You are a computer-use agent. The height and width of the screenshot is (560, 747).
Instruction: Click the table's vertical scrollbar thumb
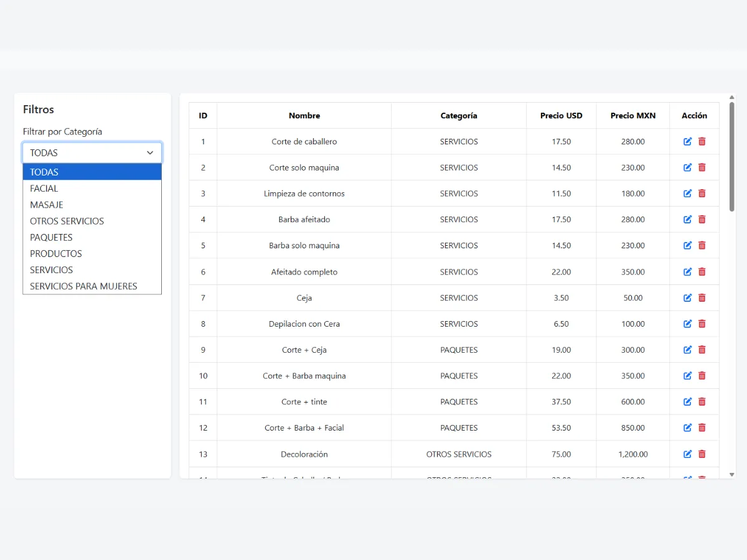(x=732, y=157)
